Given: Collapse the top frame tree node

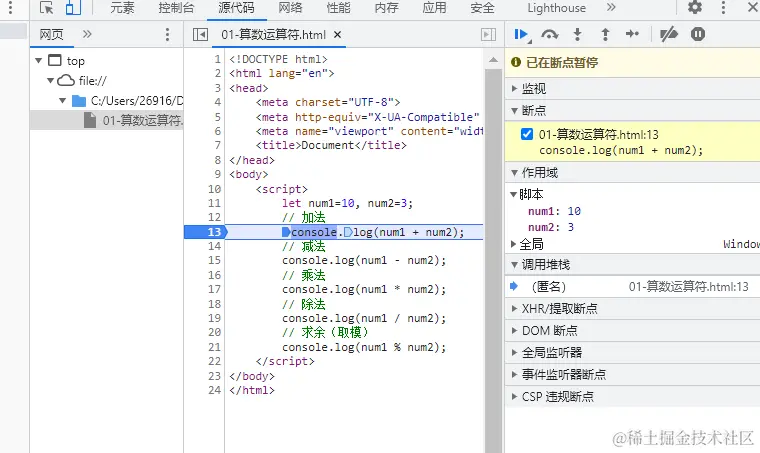Looking at the screenshot, I should click(x=39, y=61).
